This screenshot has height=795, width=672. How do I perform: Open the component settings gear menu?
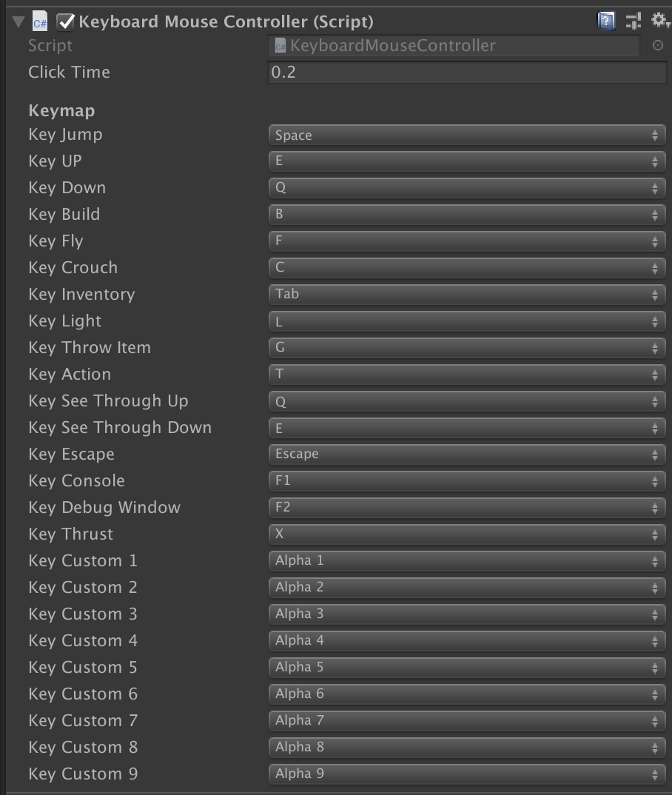click(657, 20)
